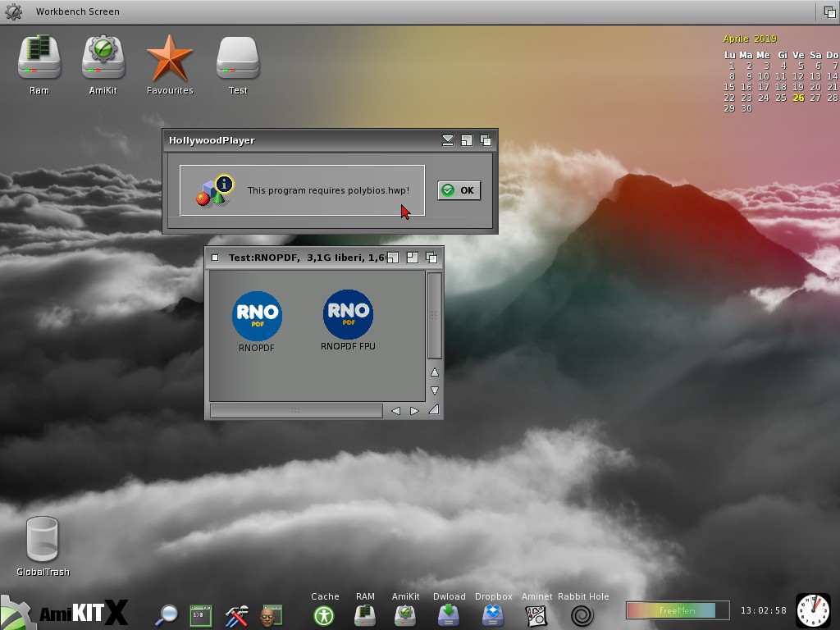
Task: Open the Favourites star icon
Action: point(170,58)
